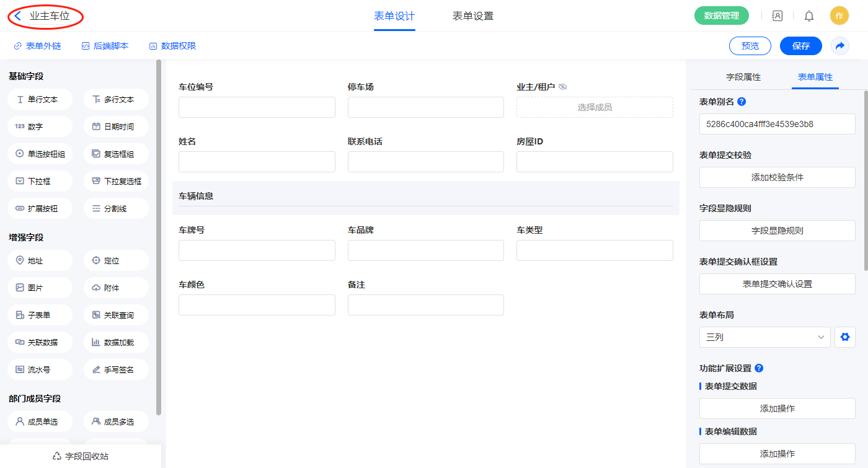Click the 表单外链 link
The width and height of the screenshot is (868, 468).
37,46
